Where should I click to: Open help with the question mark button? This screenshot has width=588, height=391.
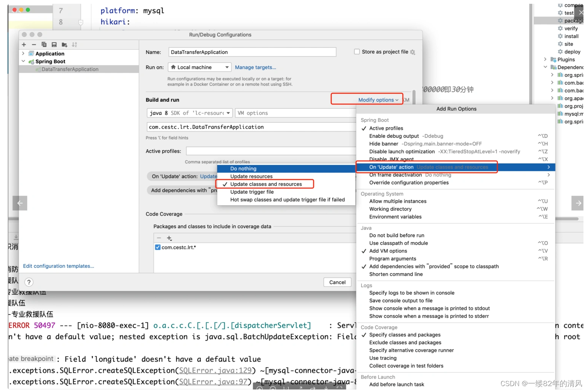pos(29,282)
